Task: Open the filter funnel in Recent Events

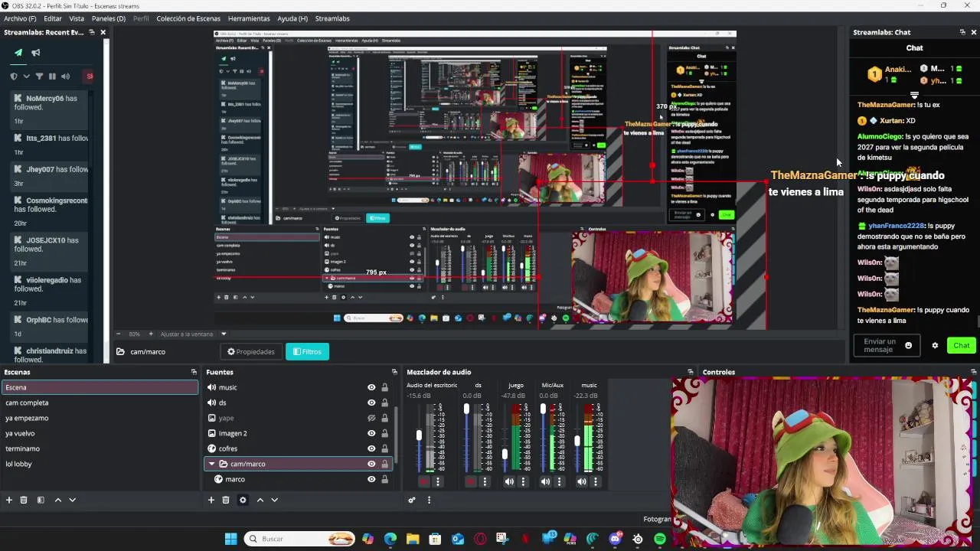Action: click(39, 77)
